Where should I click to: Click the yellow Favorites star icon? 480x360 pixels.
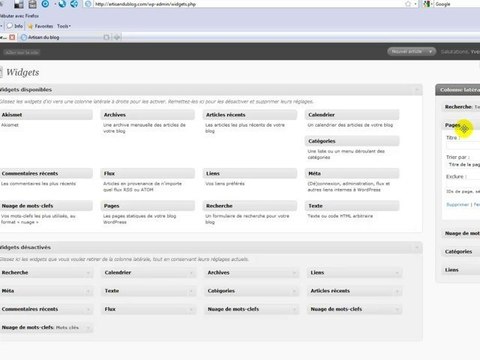point(30,26)
